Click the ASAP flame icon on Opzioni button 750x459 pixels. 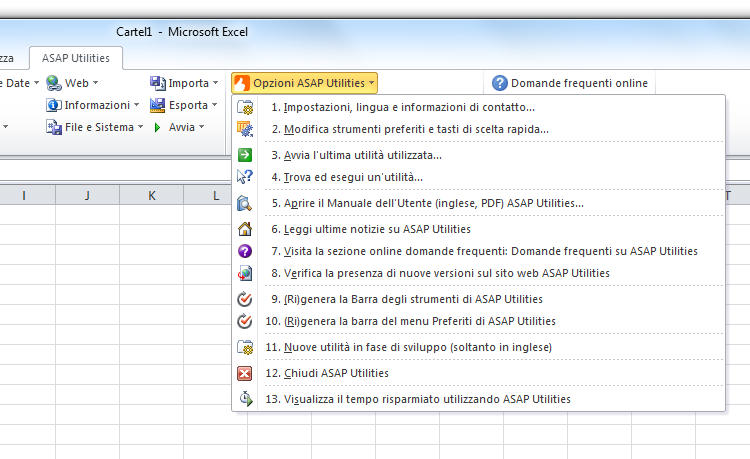coord(242,83)
